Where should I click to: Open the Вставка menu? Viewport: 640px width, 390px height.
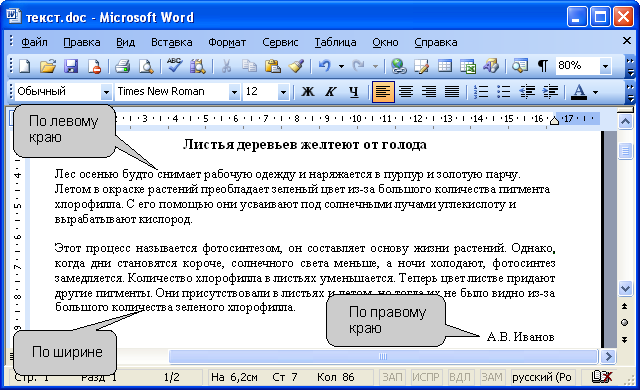point(171,42)
